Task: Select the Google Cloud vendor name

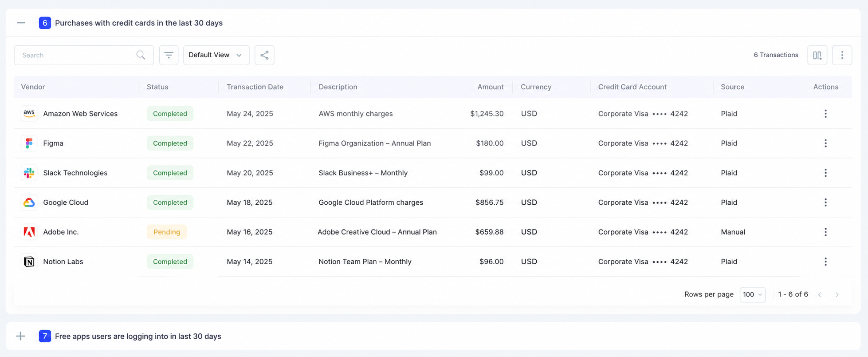Action: [x=66, y=202]
